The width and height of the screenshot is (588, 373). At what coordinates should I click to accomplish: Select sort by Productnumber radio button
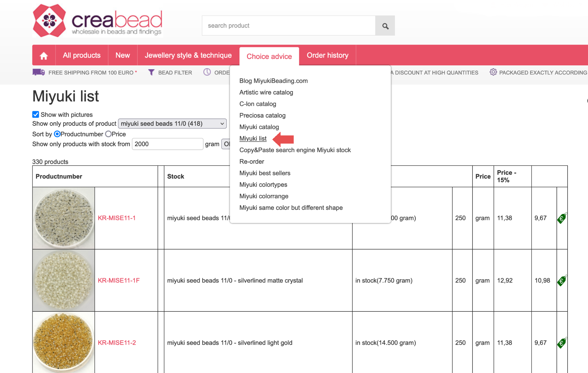(x=57, y=134)
